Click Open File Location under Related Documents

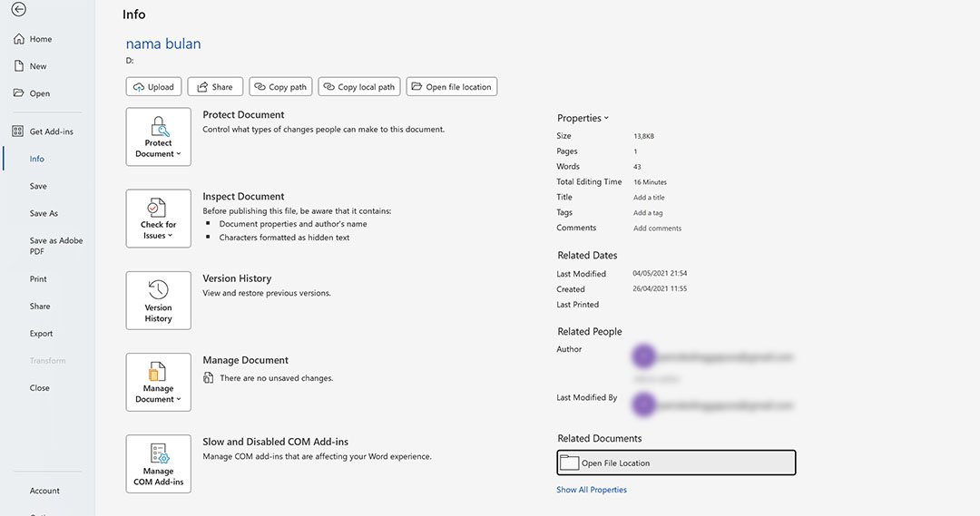pos(675,462)
